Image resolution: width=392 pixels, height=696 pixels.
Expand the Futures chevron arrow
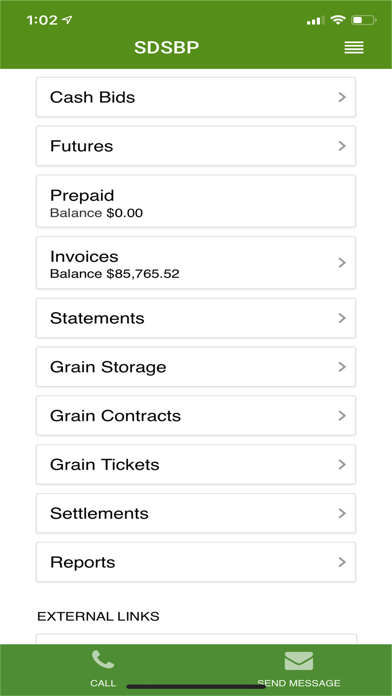pos(342,146)
